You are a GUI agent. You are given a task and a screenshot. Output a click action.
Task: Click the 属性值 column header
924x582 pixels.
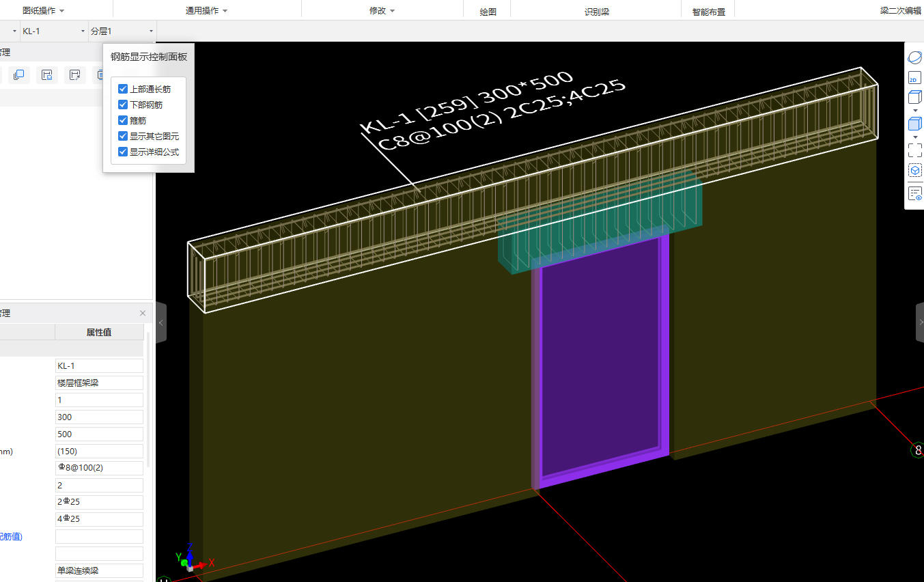(x=99, y=332)
